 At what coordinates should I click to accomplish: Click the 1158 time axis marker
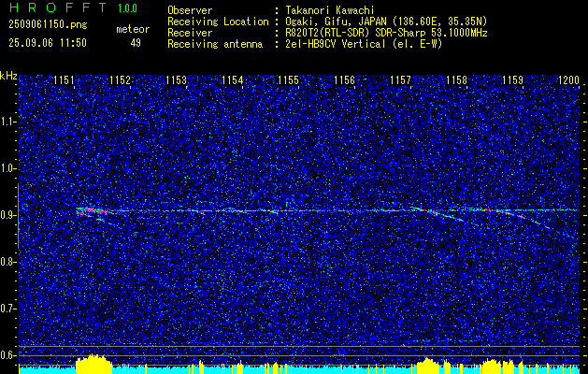click(x=457, y=80)
